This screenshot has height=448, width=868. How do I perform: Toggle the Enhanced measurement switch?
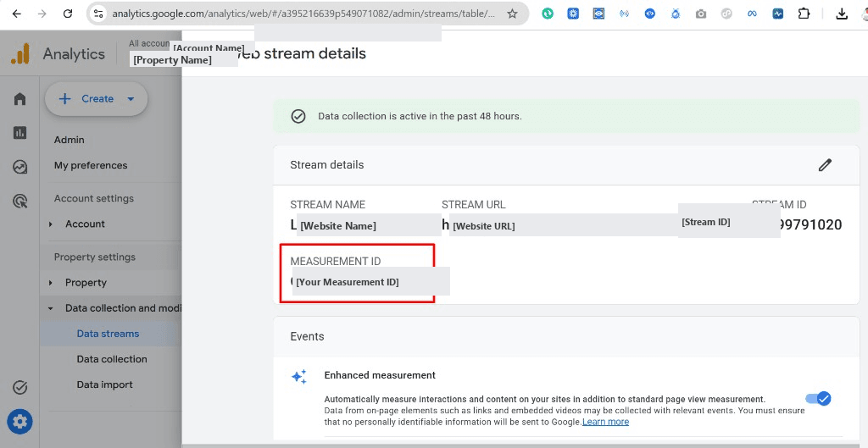click(819, 398)
